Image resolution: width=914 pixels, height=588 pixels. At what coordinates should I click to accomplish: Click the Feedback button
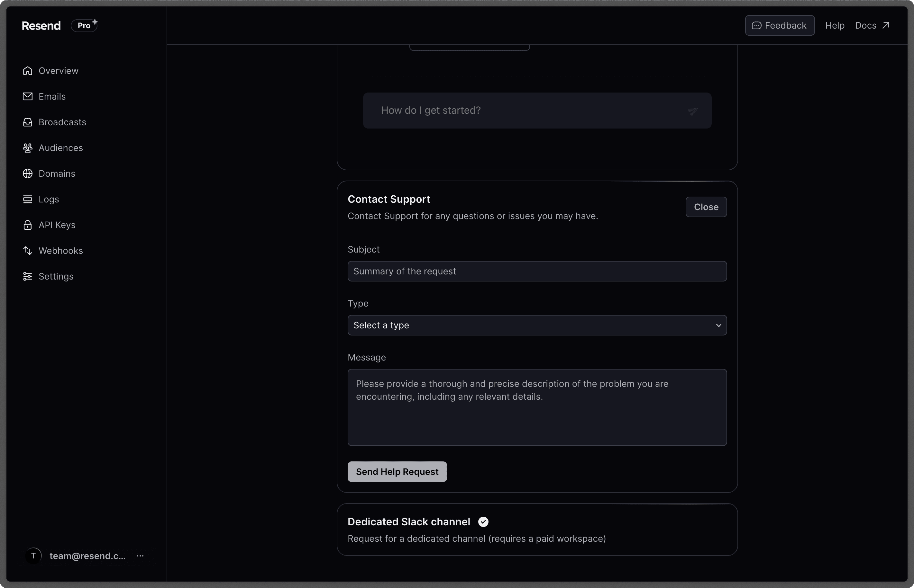[x=780, y=26]
